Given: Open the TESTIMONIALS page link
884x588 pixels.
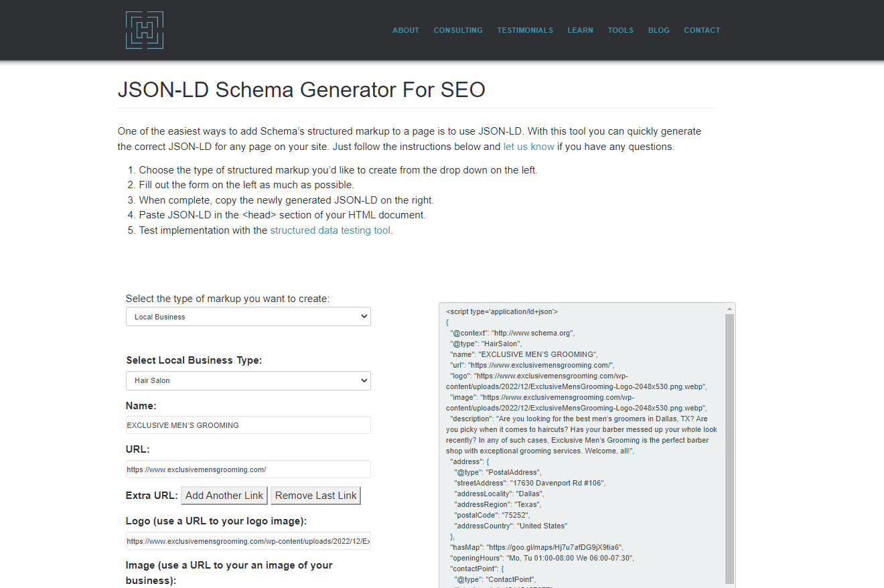Looking at the screenshot, I should [x=525, y=30].
